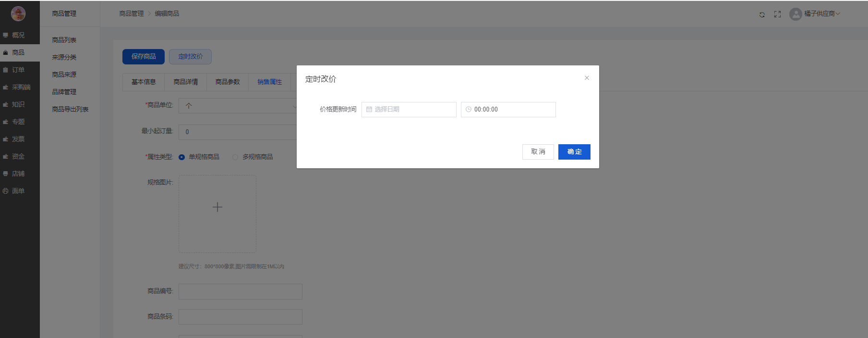Click the plus icon to upload 规格图片

[217, 207]
